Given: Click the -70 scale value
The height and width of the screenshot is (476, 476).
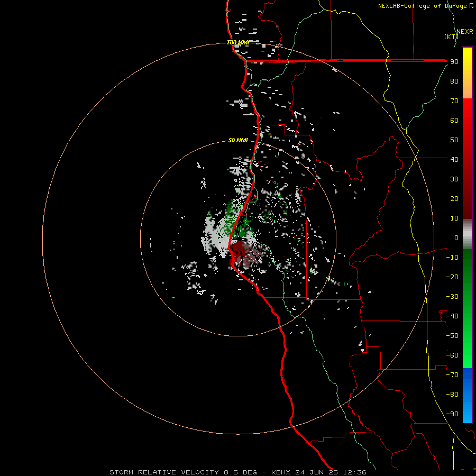Looking at the screenshot, I should click(x=452, y=375).
